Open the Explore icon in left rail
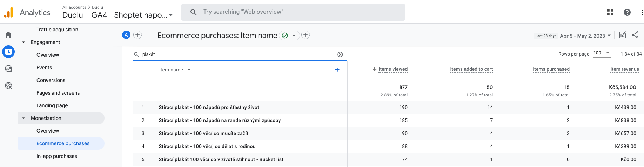 point(8,69)
